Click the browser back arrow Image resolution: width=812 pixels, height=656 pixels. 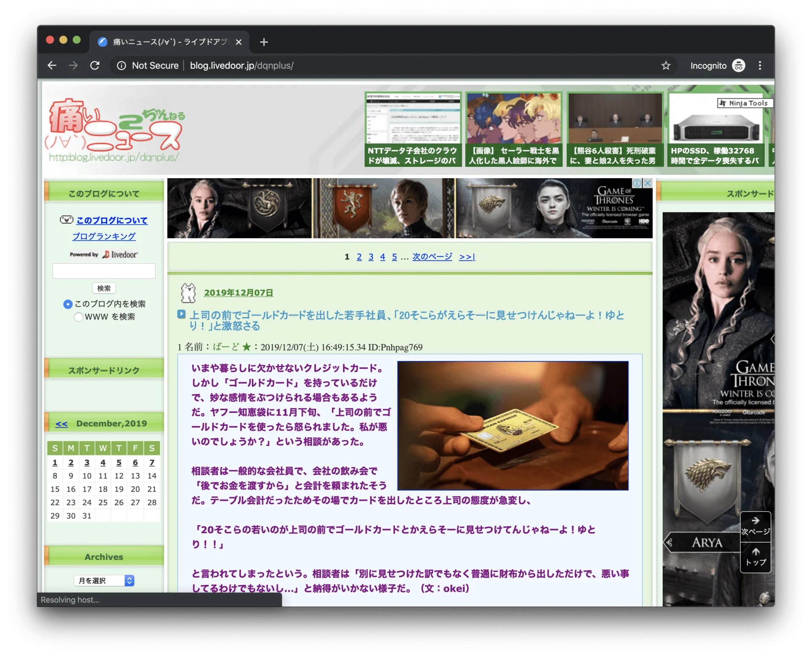(x=52, y=66)
